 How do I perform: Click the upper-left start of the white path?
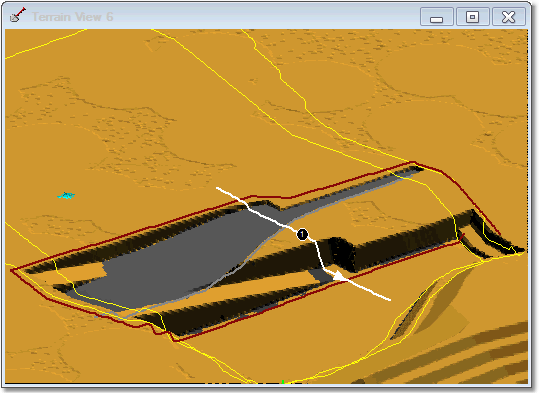tap(218, 188)
